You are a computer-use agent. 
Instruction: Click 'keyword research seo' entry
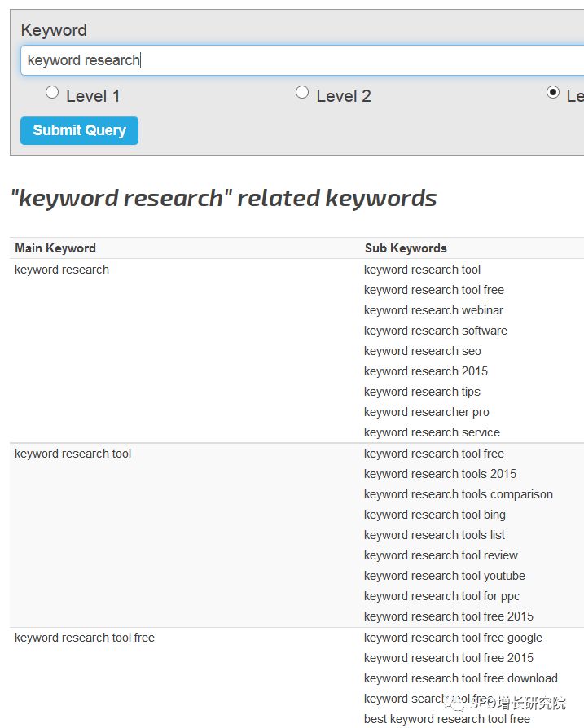423,351
